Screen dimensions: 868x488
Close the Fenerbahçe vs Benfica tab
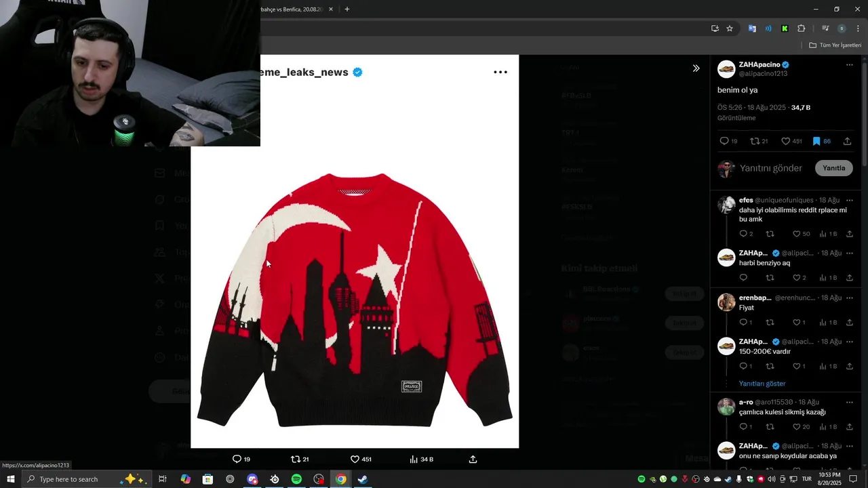331,9
